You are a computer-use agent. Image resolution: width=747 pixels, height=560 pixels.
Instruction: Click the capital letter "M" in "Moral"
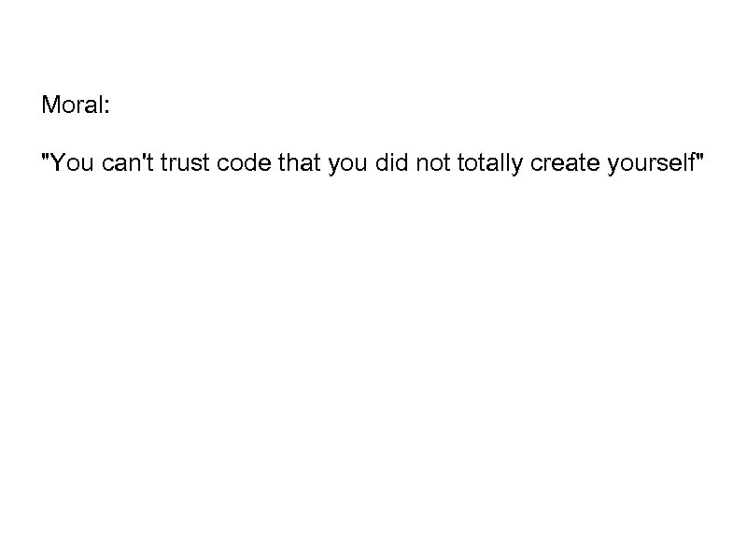[50, 105]
